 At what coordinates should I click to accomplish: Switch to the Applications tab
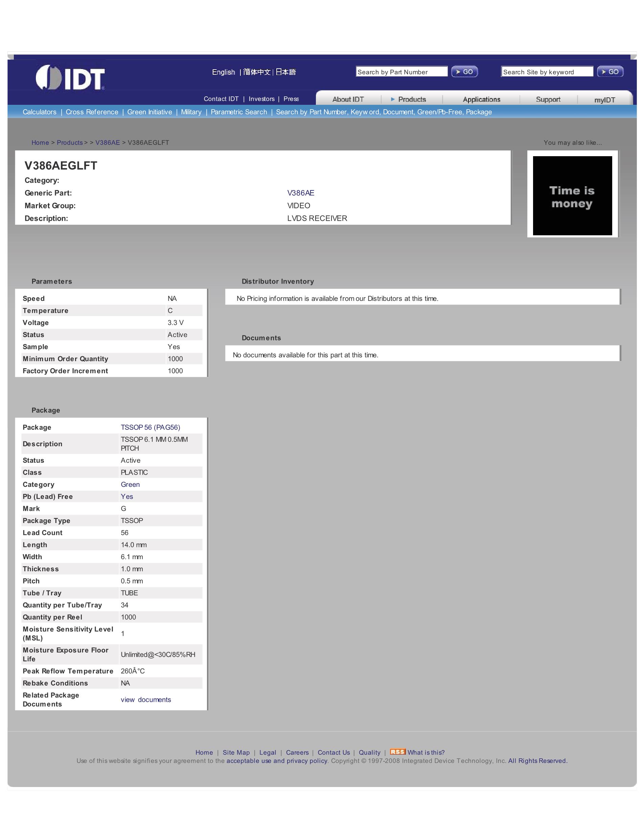tap(481, 99)
